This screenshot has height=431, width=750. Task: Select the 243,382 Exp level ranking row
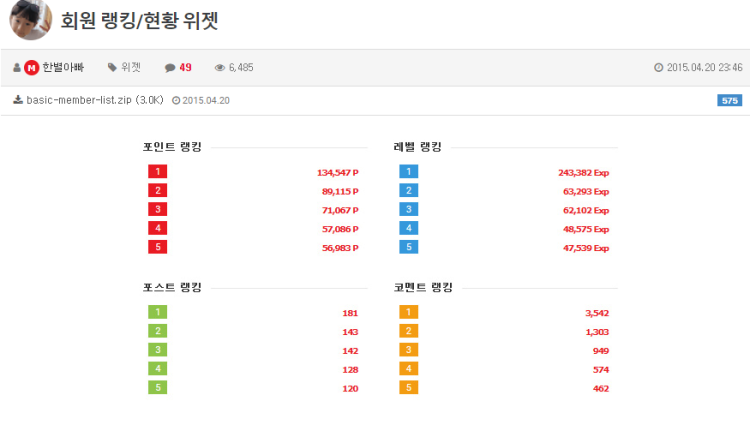[583, 172]
